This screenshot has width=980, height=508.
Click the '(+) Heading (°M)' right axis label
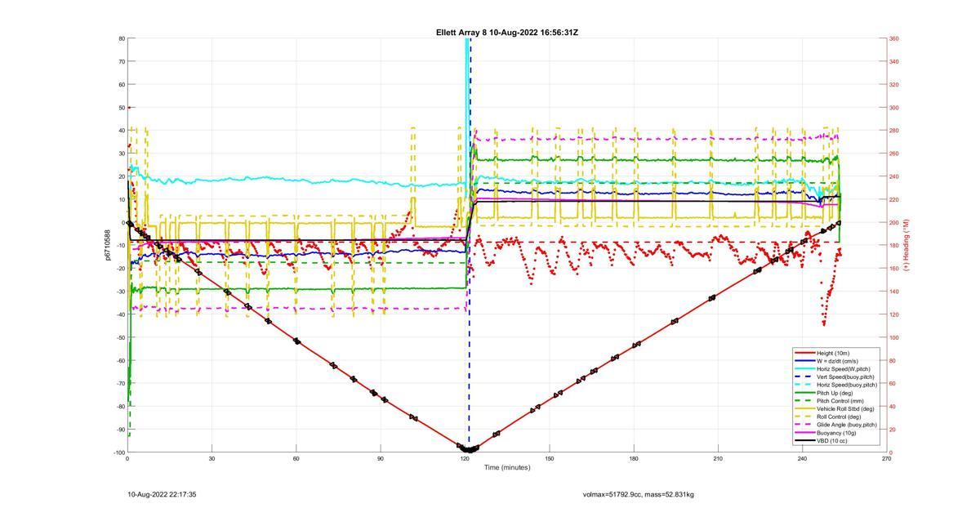tap(906, 245)
